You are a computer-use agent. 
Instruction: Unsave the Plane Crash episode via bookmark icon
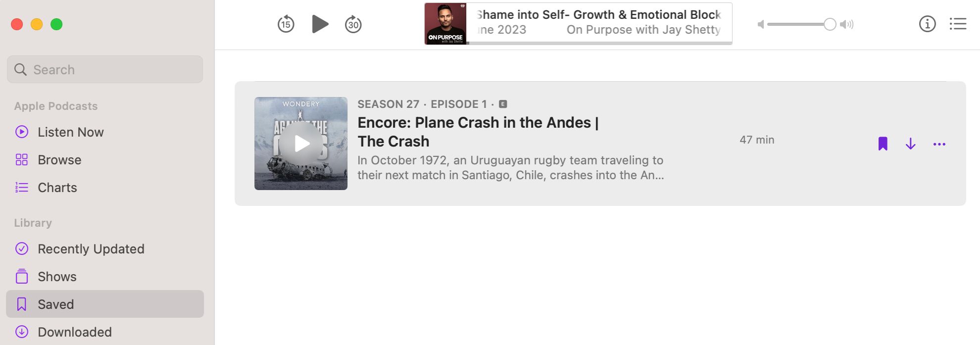[x=882, y=144]
